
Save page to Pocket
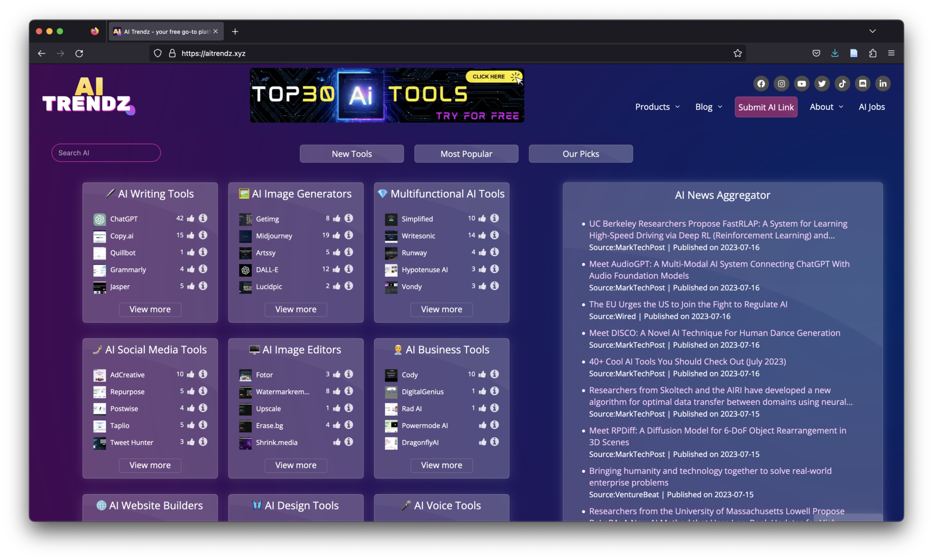[x=816, y=53]
